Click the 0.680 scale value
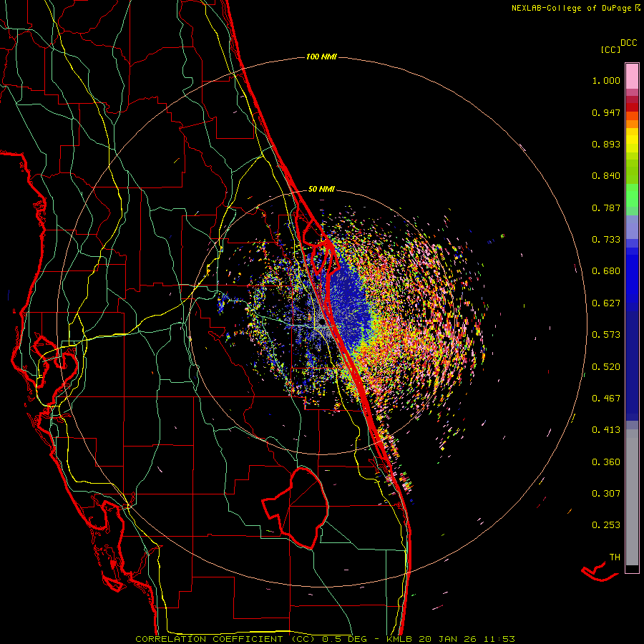644x644 pixels. (606, 271)
